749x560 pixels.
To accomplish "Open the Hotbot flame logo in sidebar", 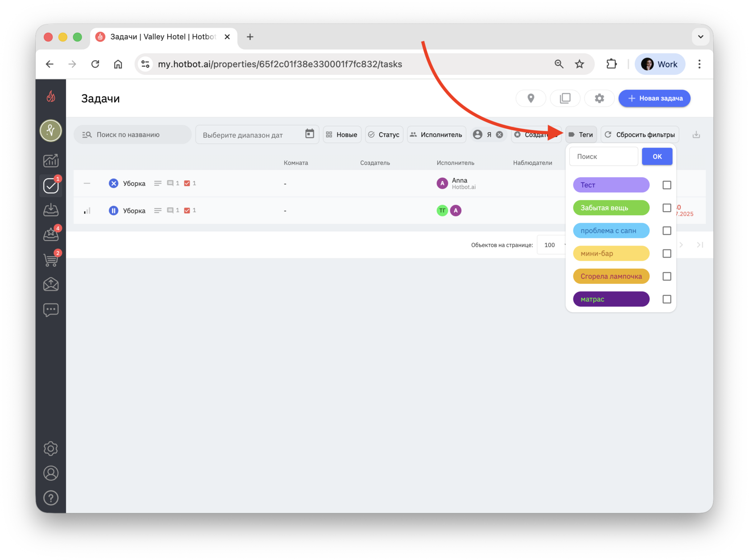I will pyautogui.click(x=51, y=96).
